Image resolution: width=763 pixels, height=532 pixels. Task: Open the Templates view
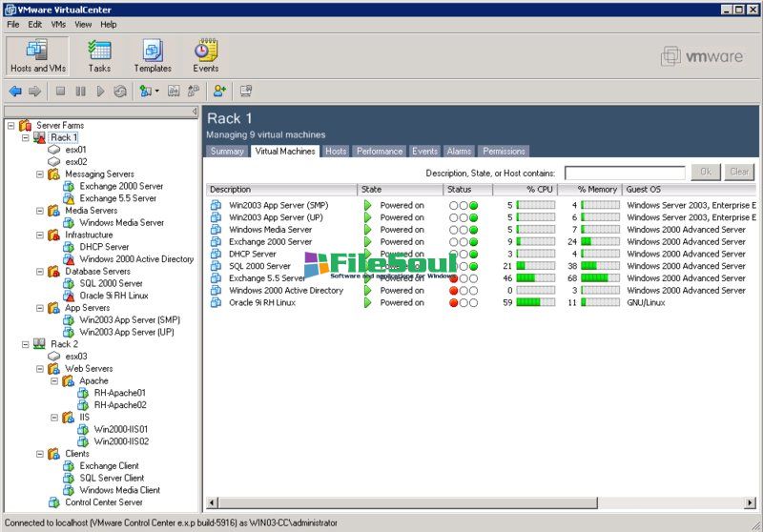click(153, 56)
